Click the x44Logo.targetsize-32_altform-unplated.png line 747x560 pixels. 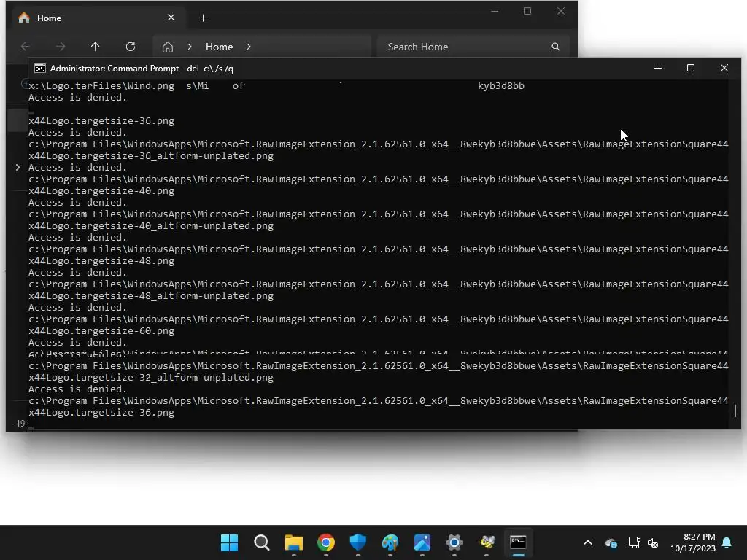coord(151,378)
